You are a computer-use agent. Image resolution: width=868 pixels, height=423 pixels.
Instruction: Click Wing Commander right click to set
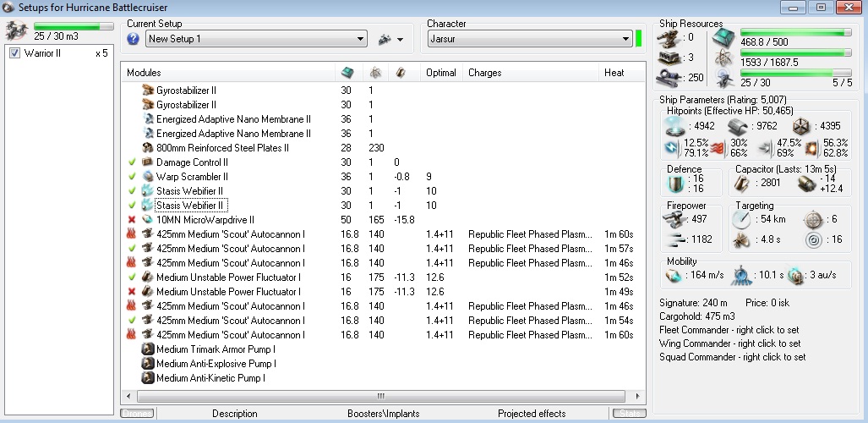(x=729, y=343)
